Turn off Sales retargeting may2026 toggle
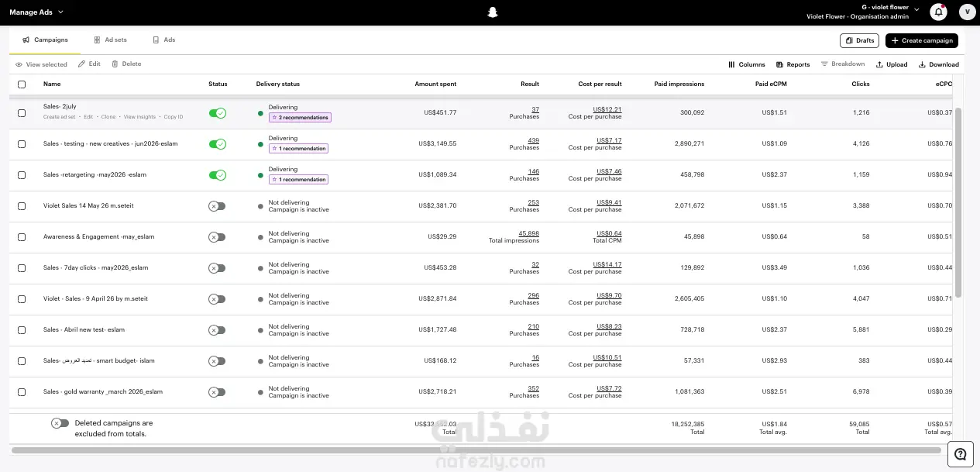 218,175
